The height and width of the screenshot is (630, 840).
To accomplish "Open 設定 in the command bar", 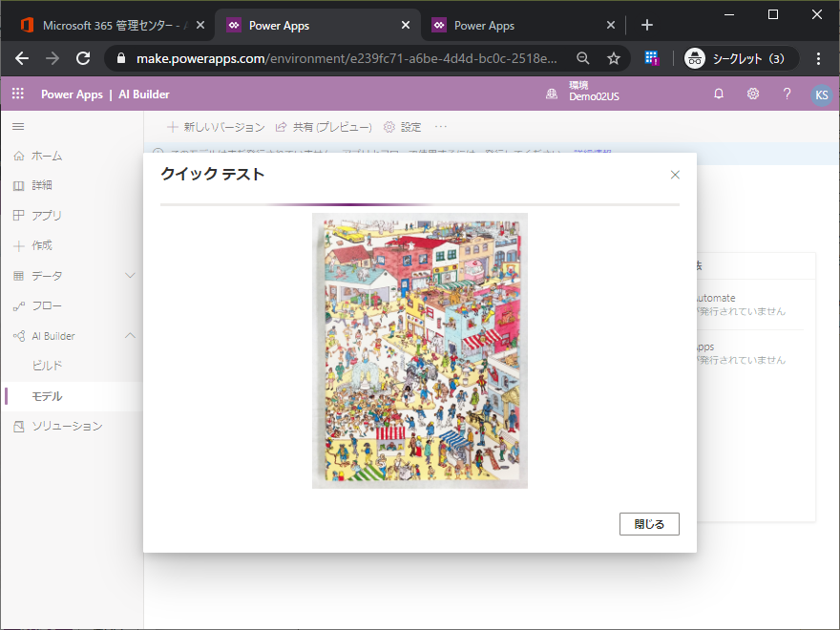I will click(x=402, y=127).
